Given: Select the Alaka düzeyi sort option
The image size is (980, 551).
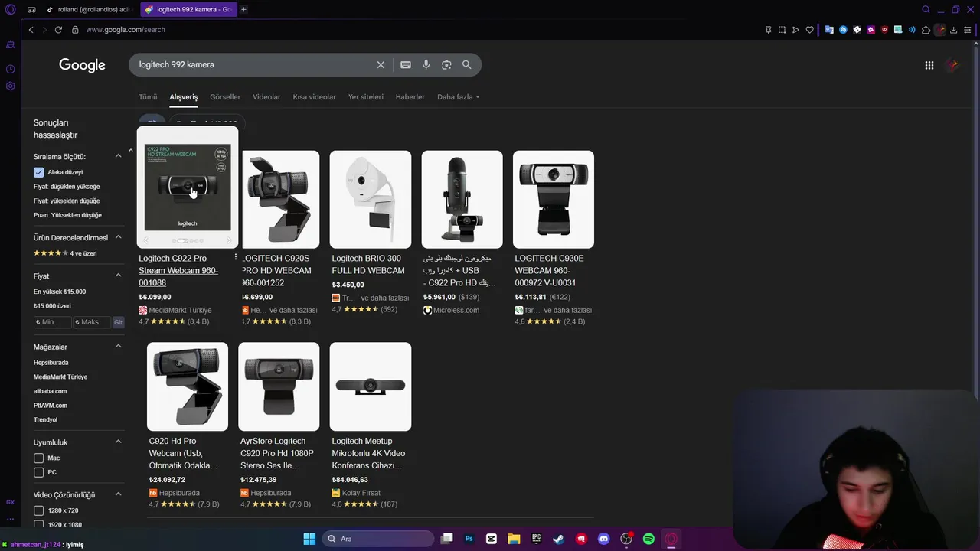Looking at the screenshot, I should coord(38,172).
